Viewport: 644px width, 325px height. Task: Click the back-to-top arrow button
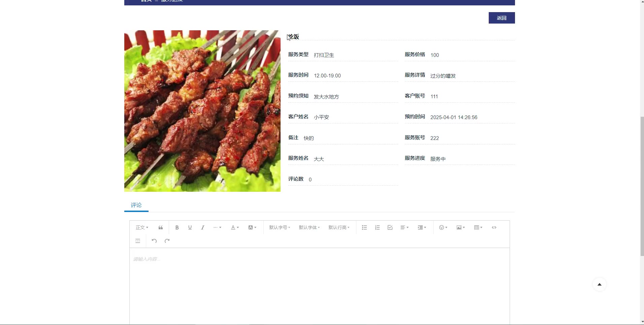(600, 284)
